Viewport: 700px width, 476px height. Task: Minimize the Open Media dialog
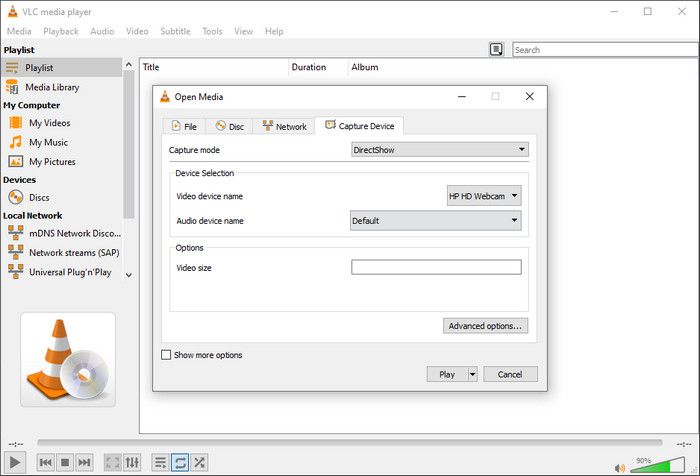click(462, 96)
